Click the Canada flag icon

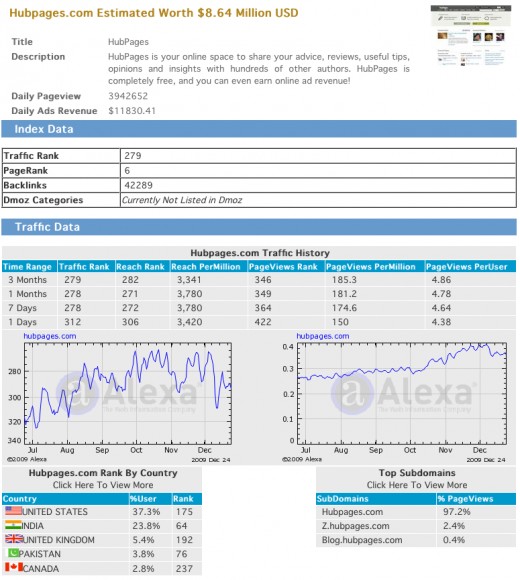pyautogui.click(x=14, y=567)
